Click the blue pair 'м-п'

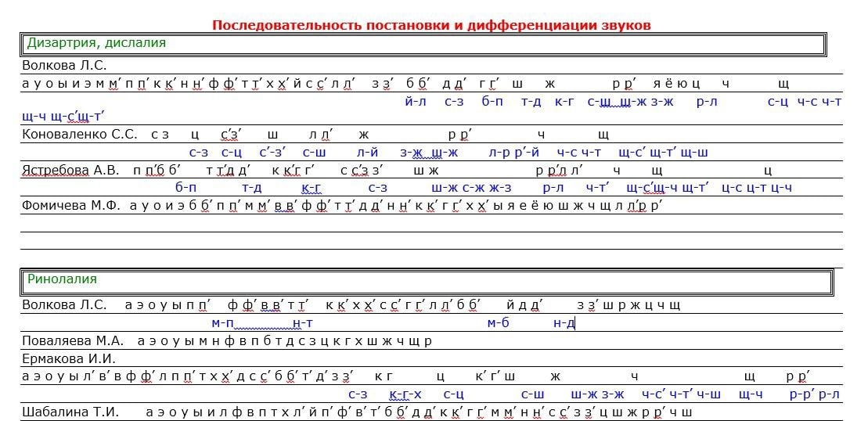pos(223,323)
